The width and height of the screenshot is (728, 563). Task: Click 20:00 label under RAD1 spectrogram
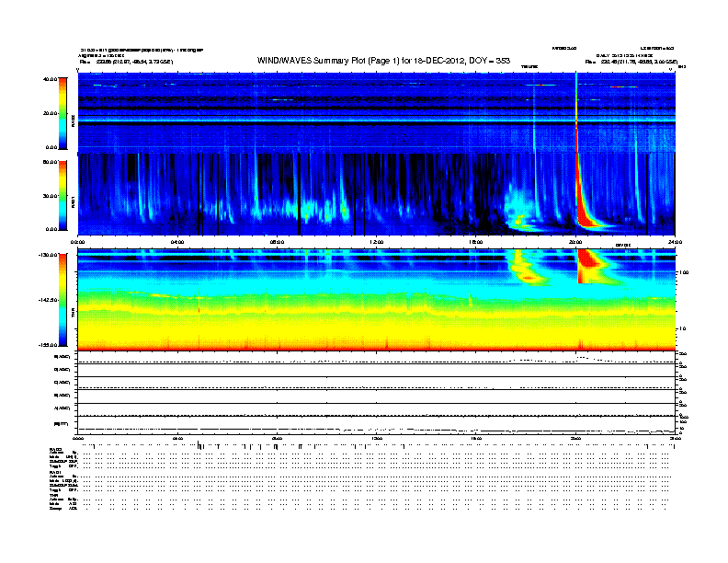point(575,242)
